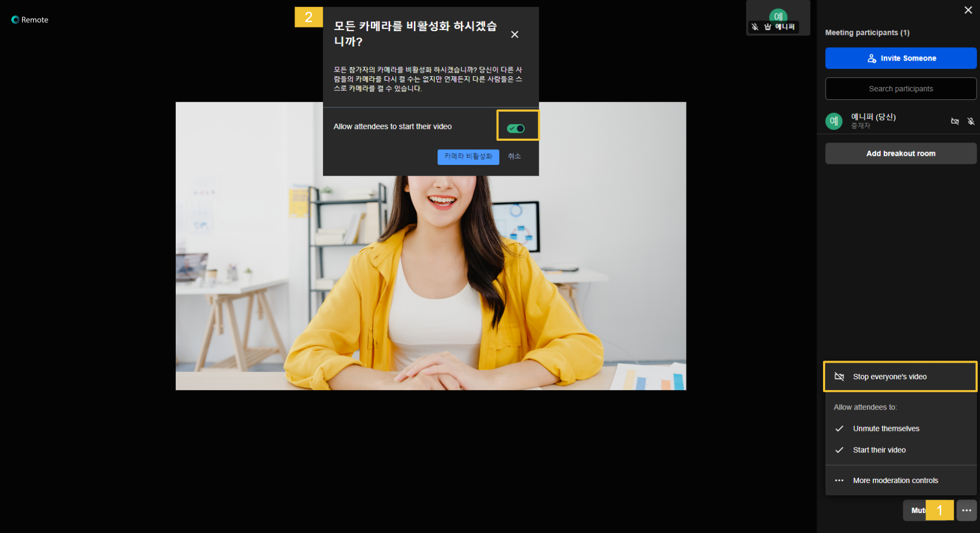Click Add breakout room
Screen dimensions: 980x533
coord(900,154)
